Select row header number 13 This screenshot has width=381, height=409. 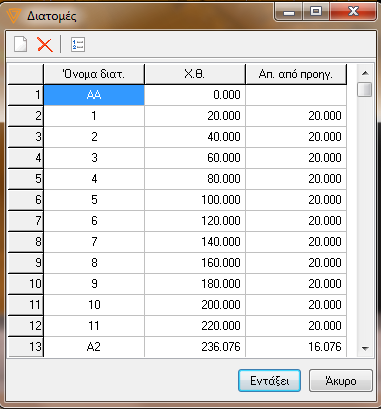click(26, 347)
